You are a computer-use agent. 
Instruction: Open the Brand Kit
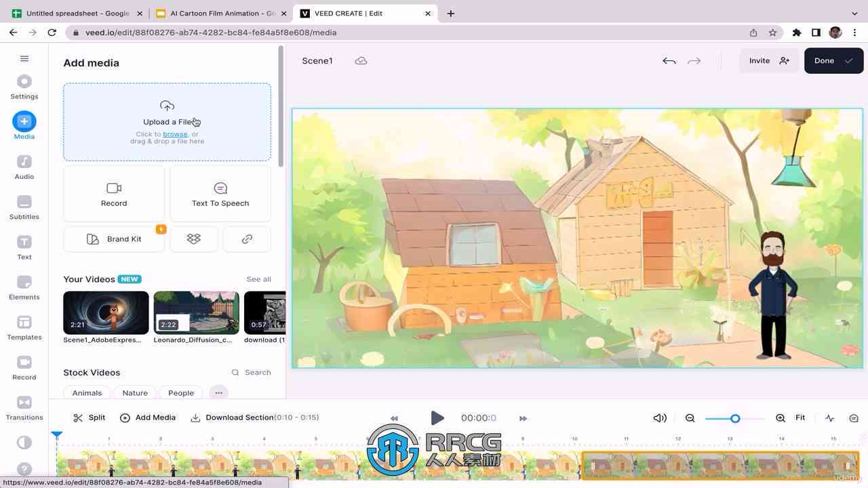tap(114, 239)
